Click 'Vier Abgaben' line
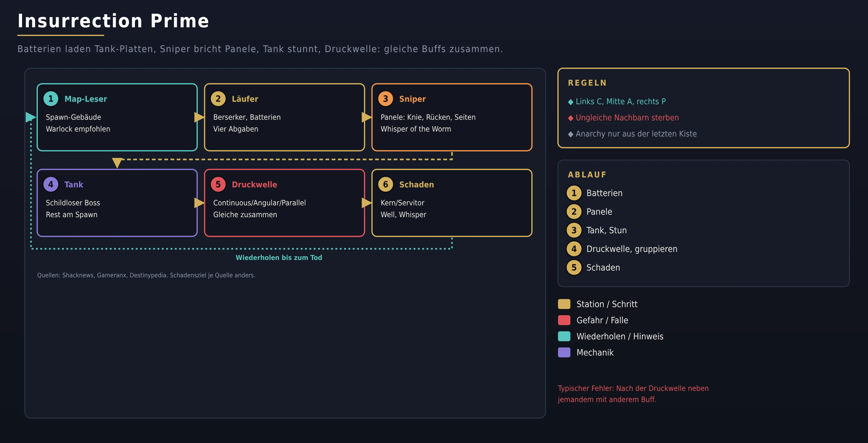868x443 pixels. click(x=236, y=129)
